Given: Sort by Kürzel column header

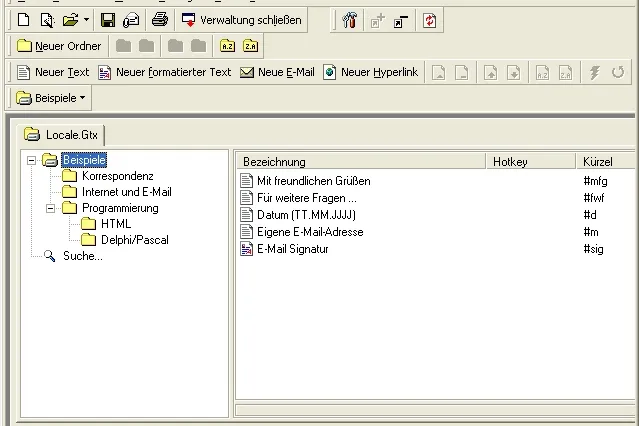Looking at the screenshot, I should tap(606, 161).
